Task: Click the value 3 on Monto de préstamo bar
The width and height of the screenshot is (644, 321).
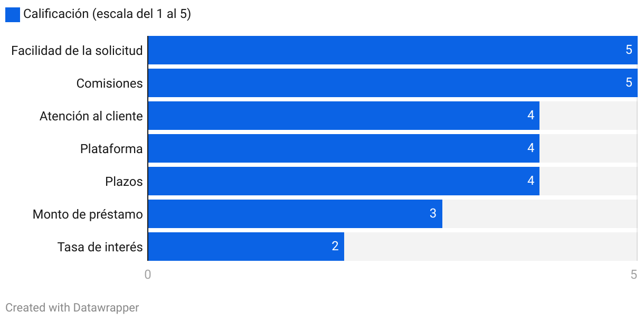Action: [433, 214]
